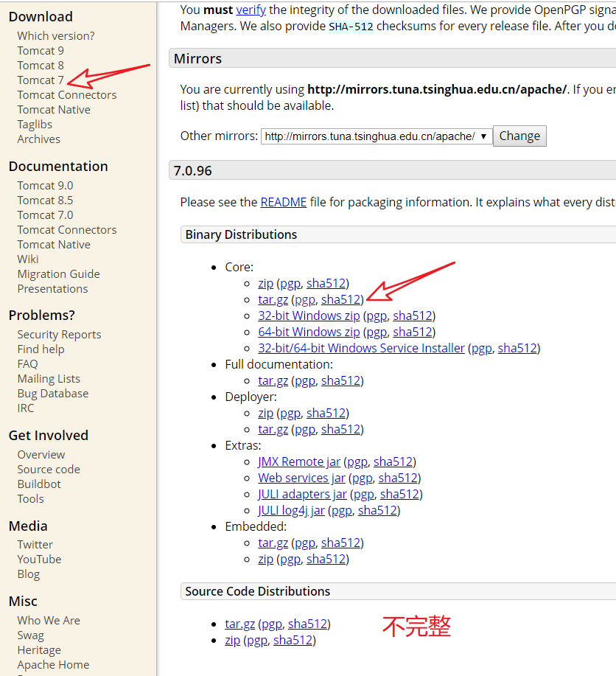Open the Bug Database
The image size is (616, 676).
pos(53,394)
